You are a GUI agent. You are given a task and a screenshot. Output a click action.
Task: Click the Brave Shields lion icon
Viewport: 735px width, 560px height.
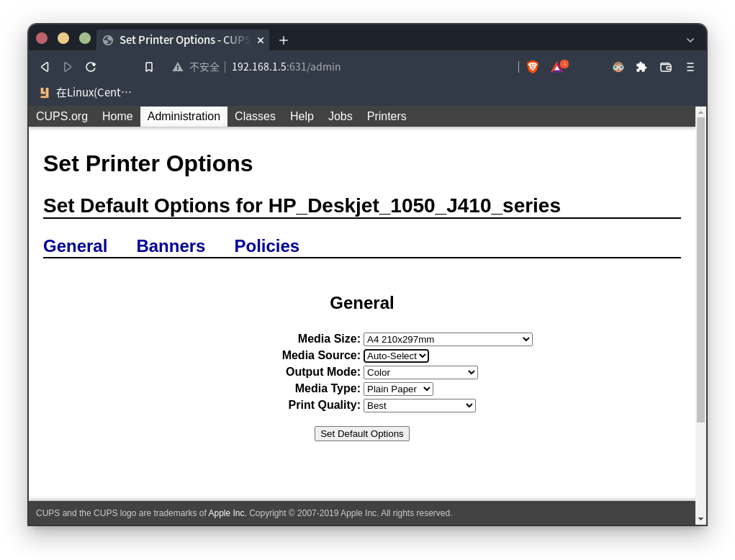[x=532, y=66]
